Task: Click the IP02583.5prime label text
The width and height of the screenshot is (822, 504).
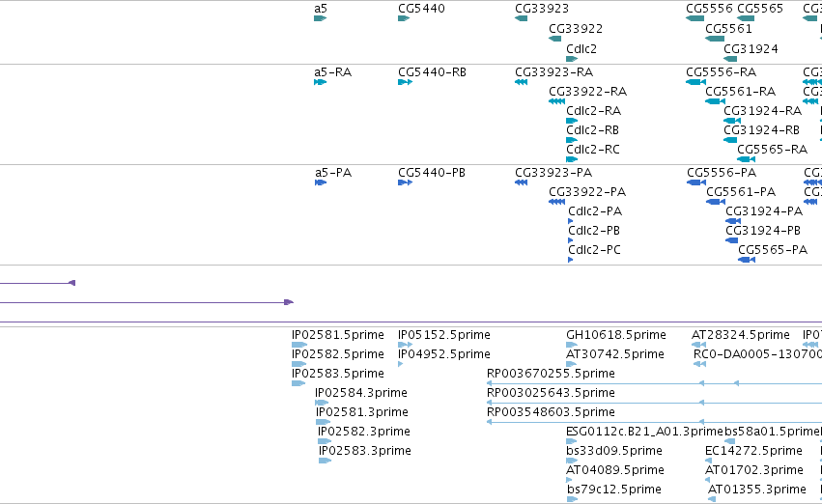Action: (338, 374)
